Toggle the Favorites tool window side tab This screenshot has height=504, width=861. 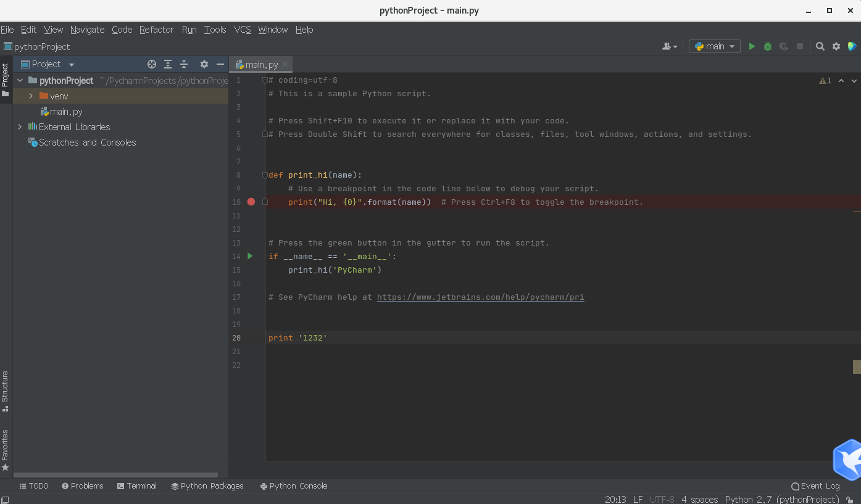click(5, 450)
